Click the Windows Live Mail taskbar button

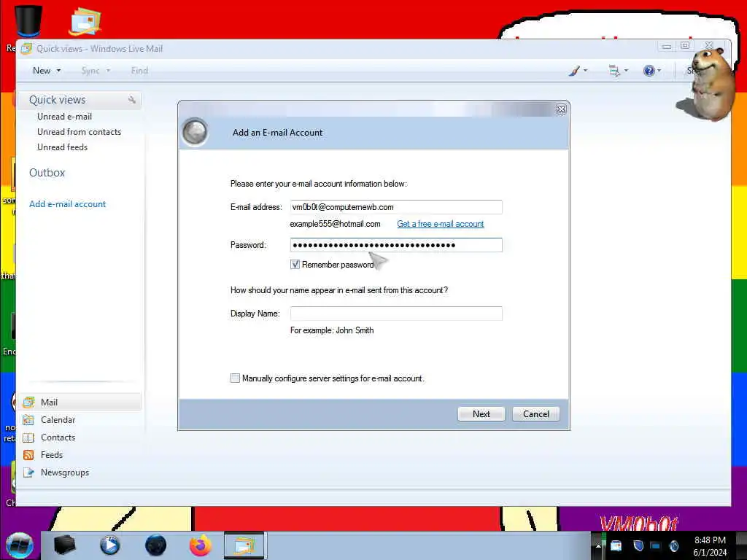pos(244,545)
